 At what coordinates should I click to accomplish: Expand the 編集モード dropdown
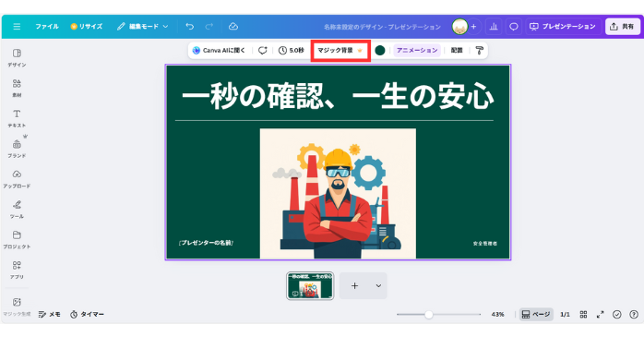coord(142,26)
